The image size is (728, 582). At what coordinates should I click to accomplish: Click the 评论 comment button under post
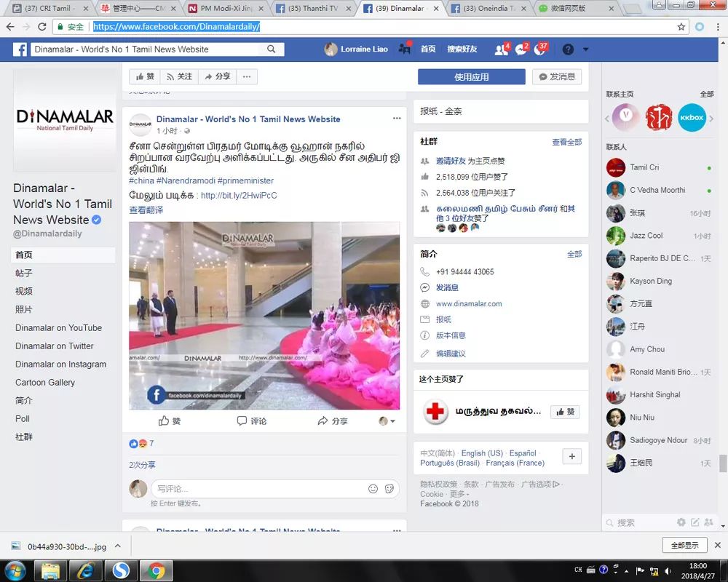[x=252, y=421]
